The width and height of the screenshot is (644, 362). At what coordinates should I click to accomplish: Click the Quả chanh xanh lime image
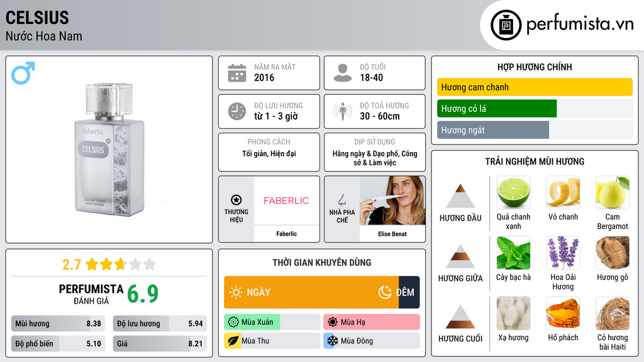click(x=513, y=192)
